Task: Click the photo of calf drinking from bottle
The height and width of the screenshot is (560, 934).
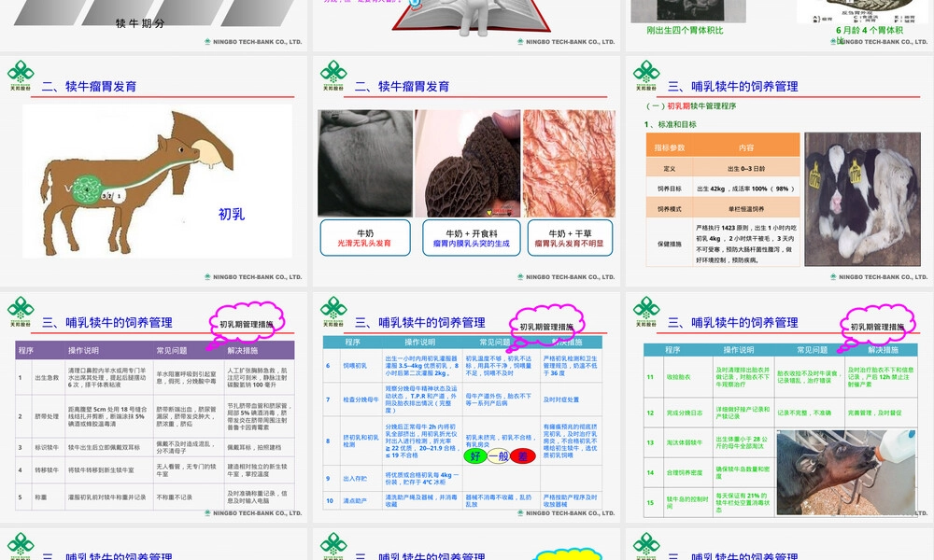Action: 847,471
